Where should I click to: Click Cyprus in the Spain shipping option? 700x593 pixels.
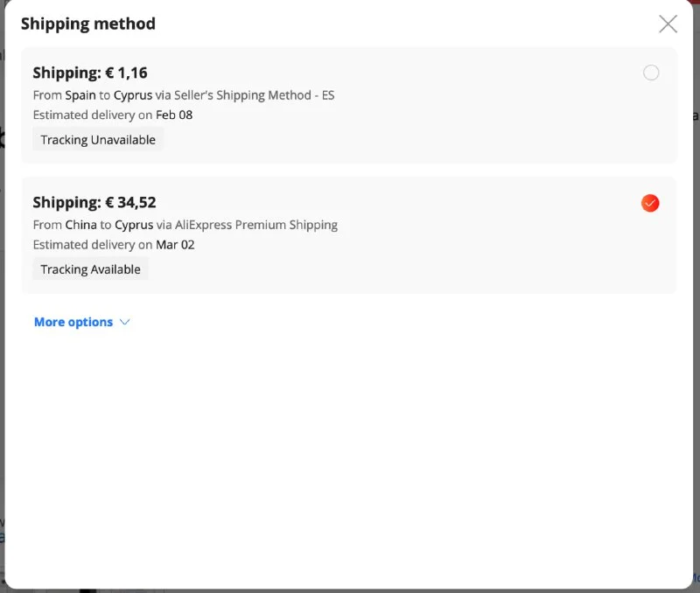point(133,95)
